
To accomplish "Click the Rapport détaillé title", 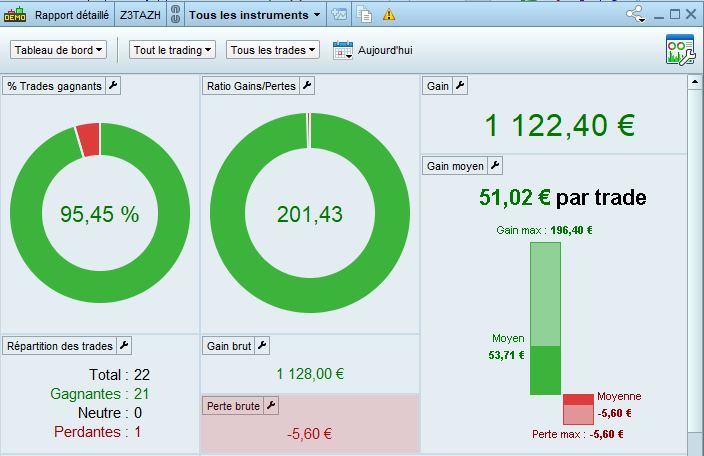I will pyautogui.click(x=72, y=15).
